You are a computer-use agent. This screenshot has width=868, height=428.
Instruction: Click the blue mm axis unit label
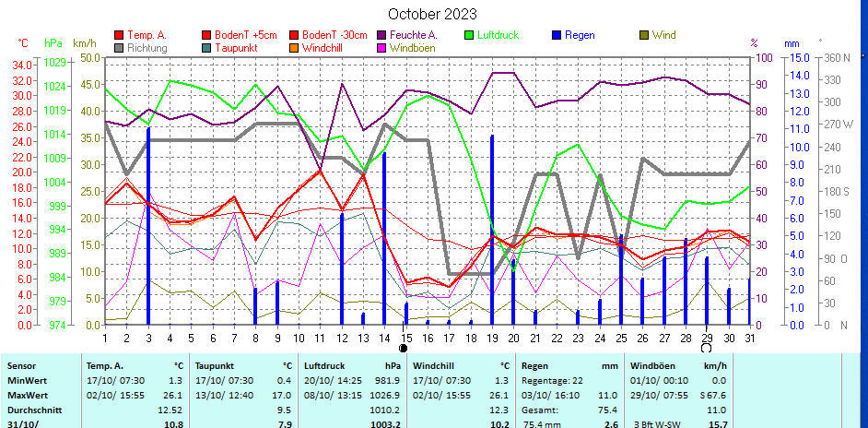[x=791, y=42]
